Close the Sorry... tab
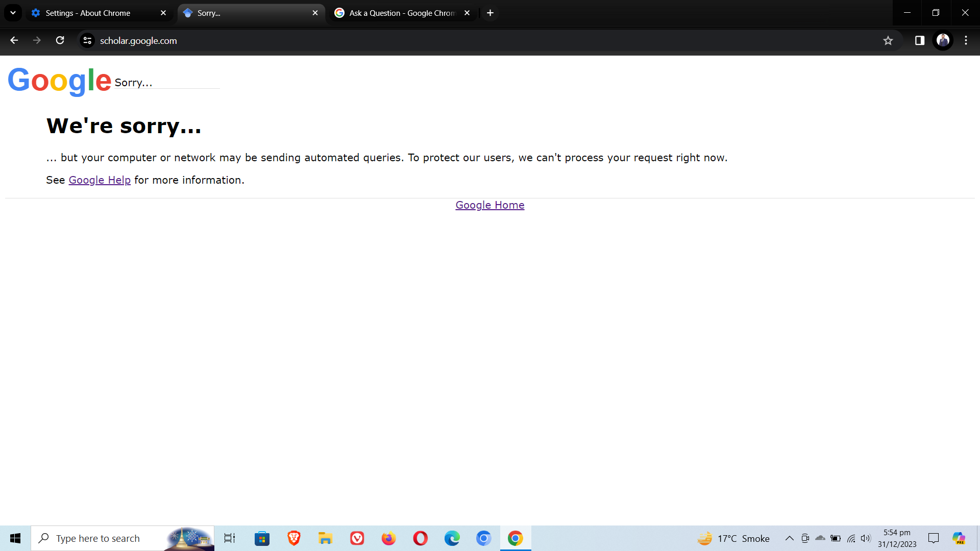 [x=315, y=13]
